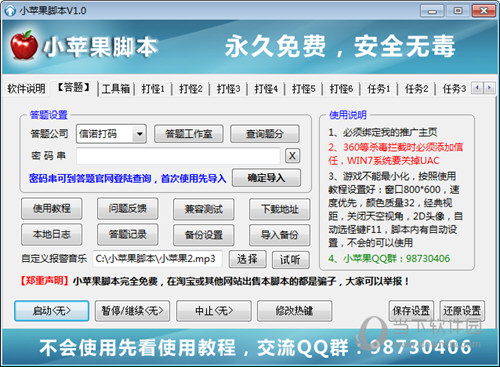Click the 问题反馈 button
500x367 pixels.
pyautogui.click(x=128, y=209)
